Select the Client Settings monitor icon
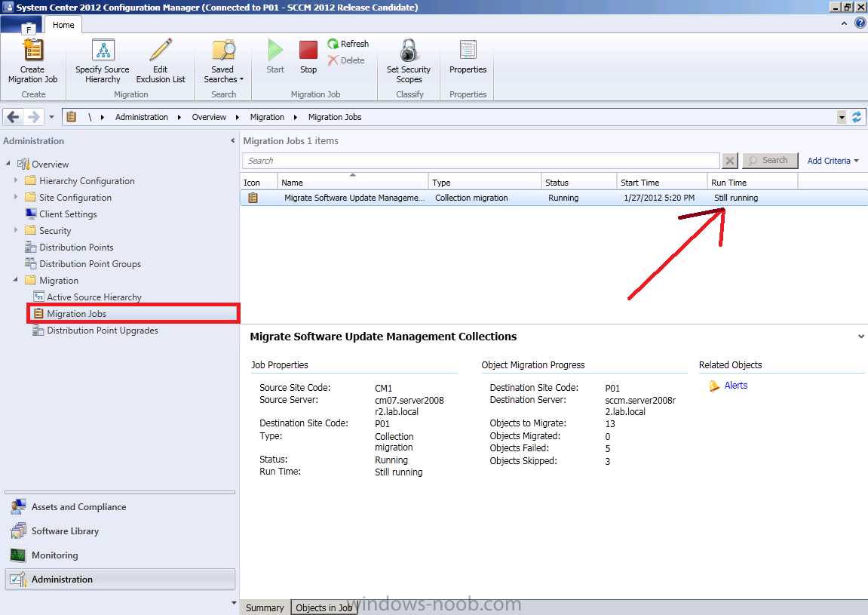This screenshot has width=868, height=615. coord(30,214)
